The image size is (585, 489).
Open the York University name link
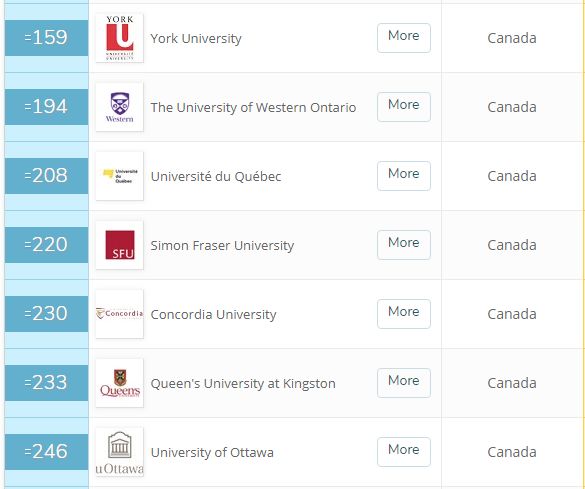[x=196, y=38]
